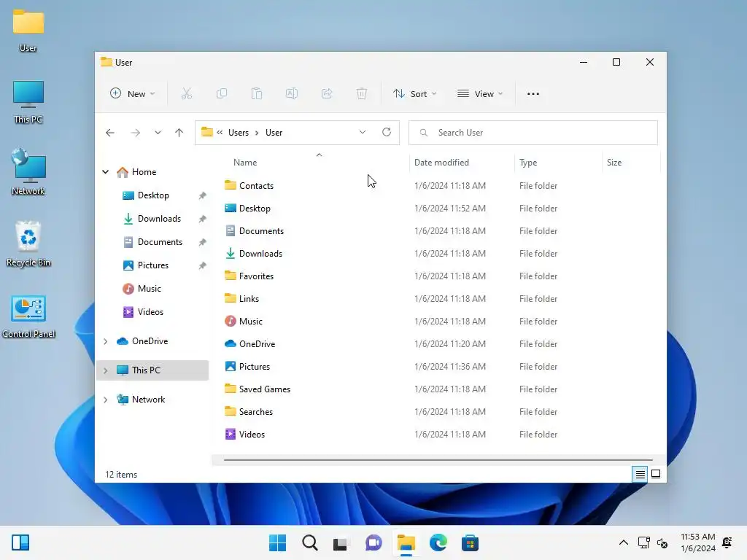The height and width of the screenshot is (560, 747).
Task: Open the See more ellipsis menu
Action: (x=533, y=94)
